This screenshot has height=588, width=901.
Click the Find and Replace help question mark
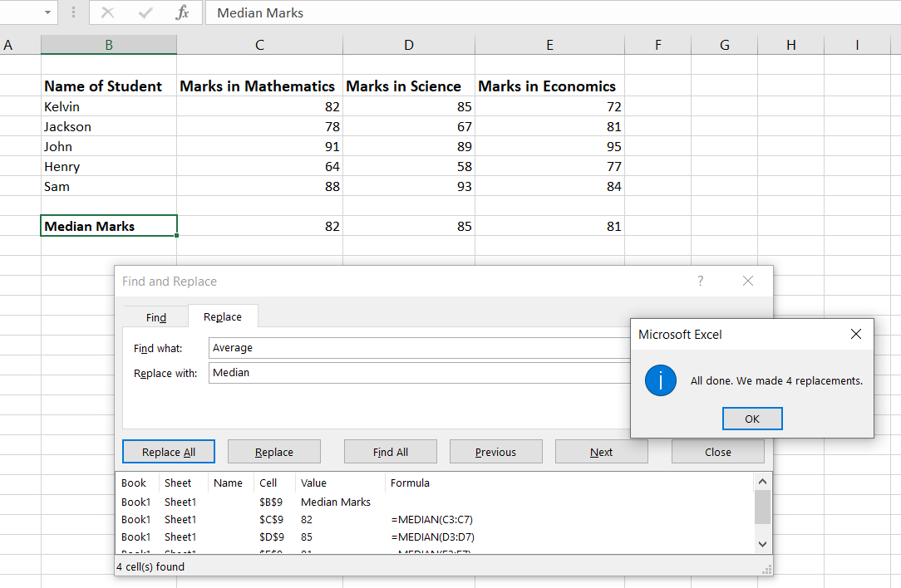pyautogui.click(x=700, y=282)
